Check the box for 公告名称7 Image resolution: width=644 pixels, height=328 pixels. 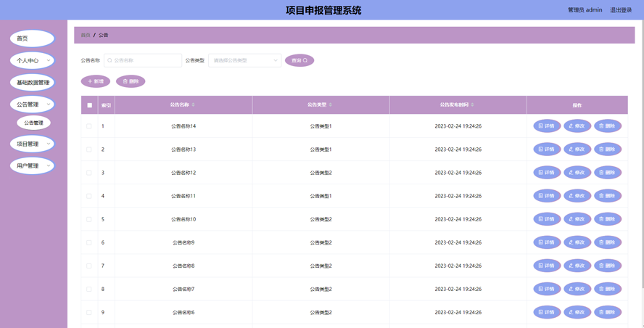tap(89, 289)
